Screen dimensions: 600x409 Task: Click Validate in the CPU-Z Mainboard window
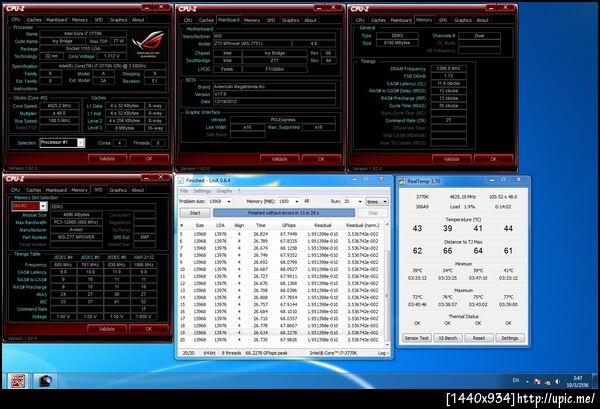[x=279, y=159]
